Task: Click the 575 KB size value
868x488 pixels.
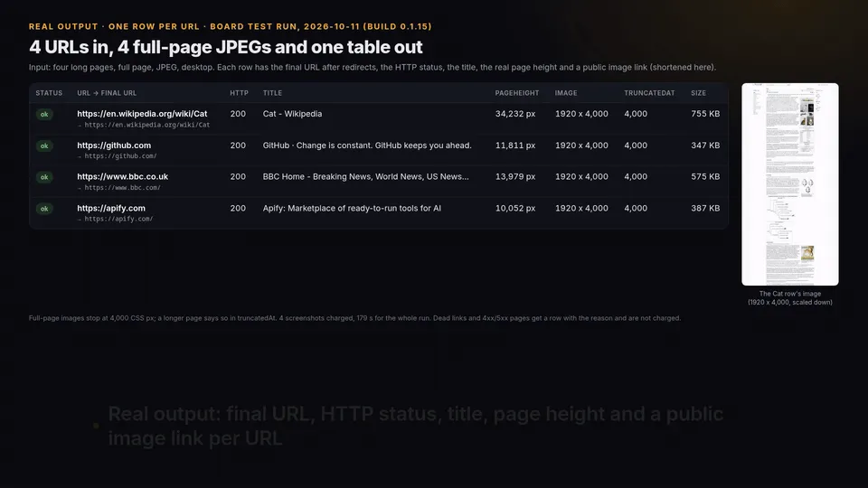Action: pos(705,176)
